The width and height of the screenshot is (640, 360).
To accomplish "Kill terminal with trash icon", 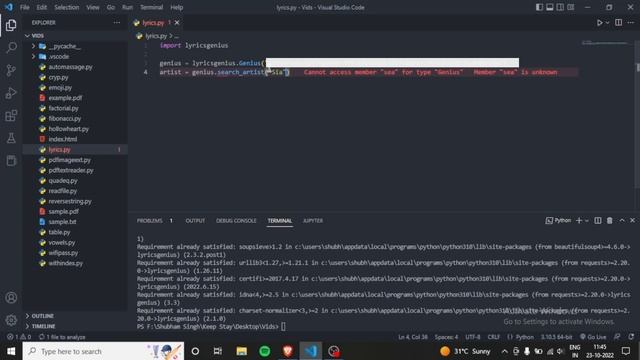I will [609, 220].
